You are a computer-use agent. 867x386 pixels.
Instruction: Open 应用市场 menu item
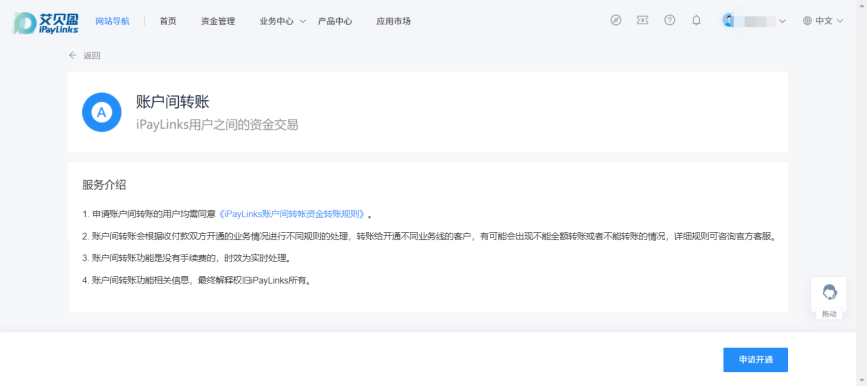click(x=393, y=21)
